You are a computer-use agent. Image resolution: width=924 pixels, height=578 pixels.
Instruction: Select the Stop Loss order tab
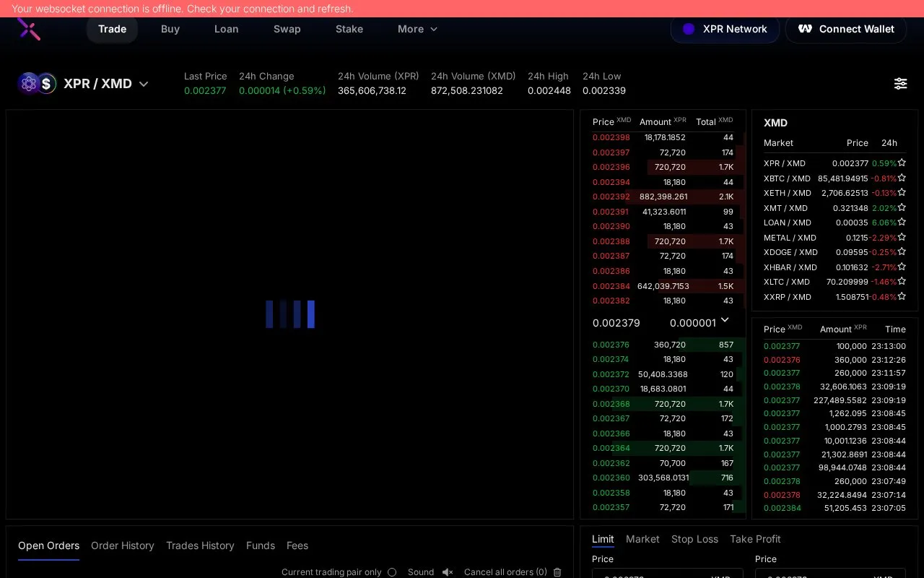coord(694,539)
